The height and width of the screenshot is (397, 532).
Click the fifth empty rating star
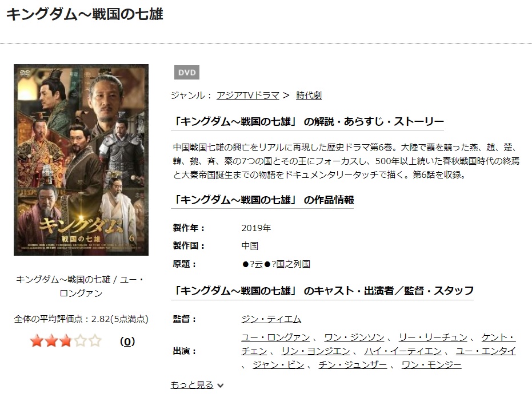point(95,340)
